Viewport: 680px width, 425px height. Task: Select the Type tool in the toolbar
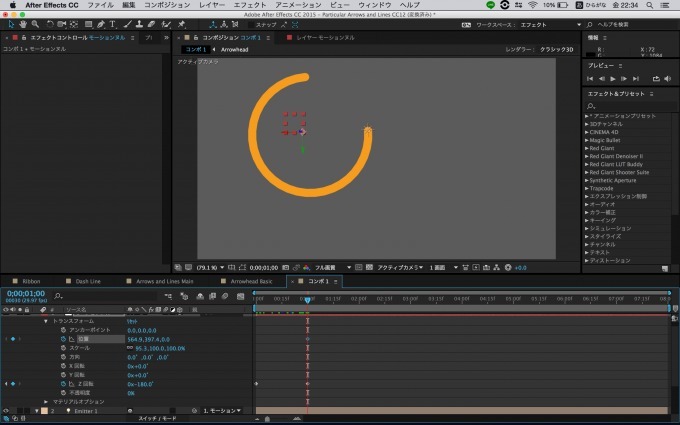112,24
